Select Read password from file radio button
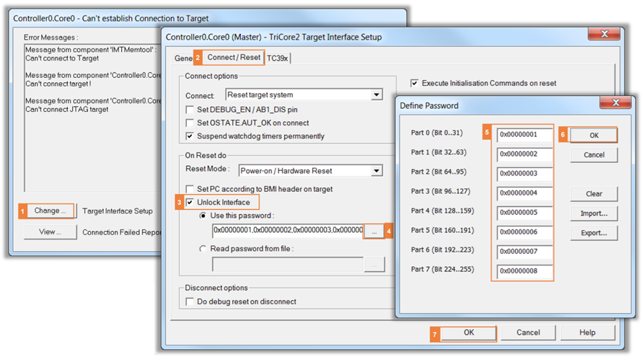The width and height of the screenshot is (644, 360). (x=203, y=249)
